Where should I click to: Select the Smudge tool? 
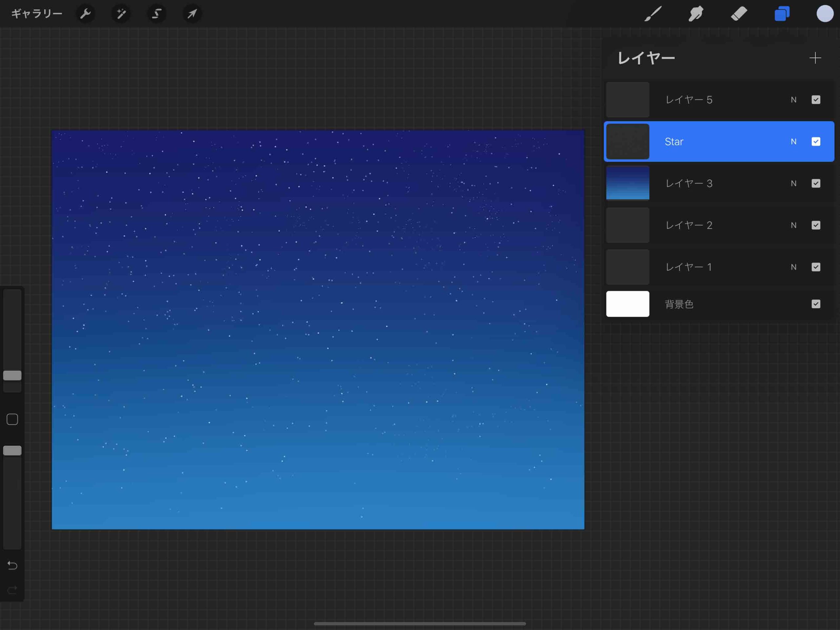696,14
